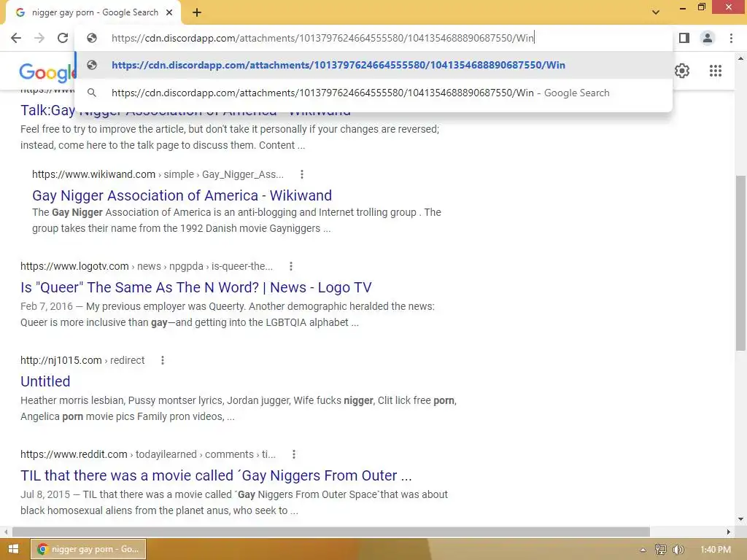Click the https://www.logotv.com breadcrumb URL
The height and width of the screenshot is (560, 747).
point(75,266)
